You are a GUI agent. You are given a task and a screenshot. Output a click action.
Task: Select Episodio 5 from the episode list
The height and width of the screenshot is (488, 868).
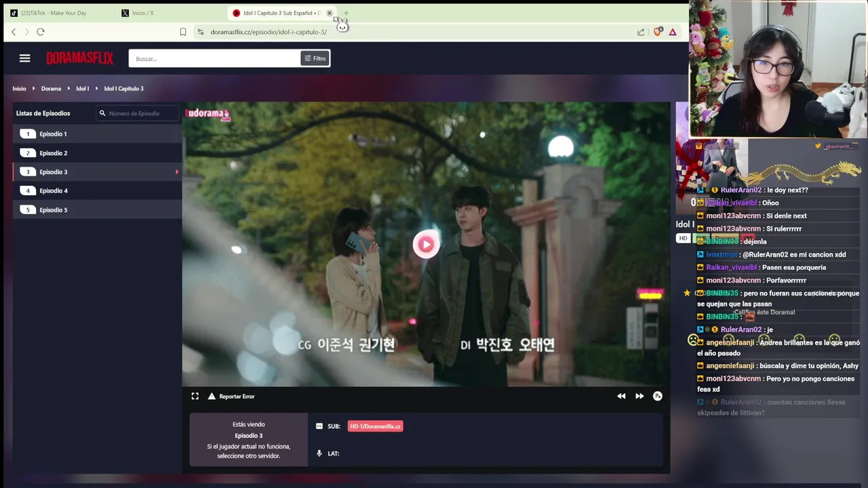[x=98, y=210]
